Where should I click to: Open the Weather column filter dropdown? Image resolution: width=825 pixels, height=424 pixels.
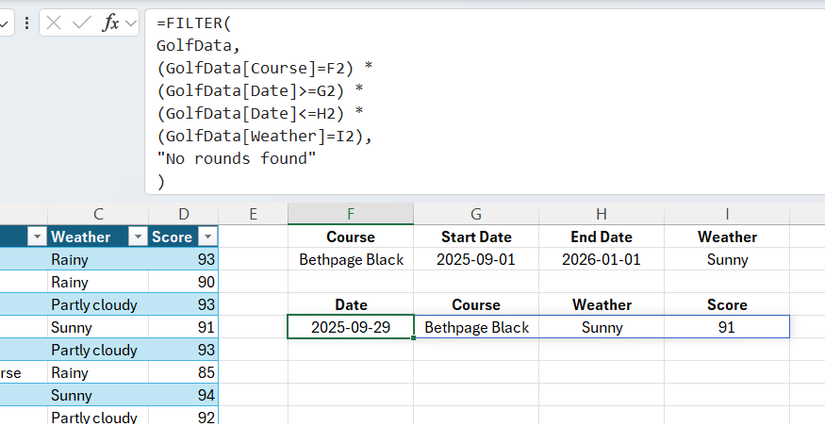click(x=138, y=237)
